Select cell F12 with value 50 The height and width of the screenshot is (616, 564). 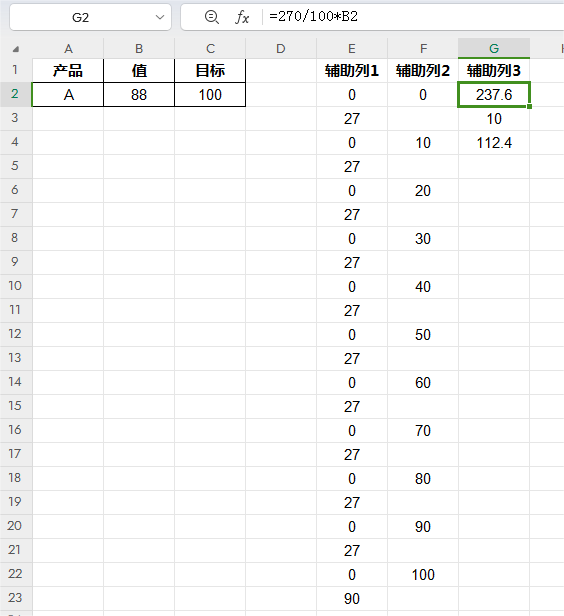(423, 335)
